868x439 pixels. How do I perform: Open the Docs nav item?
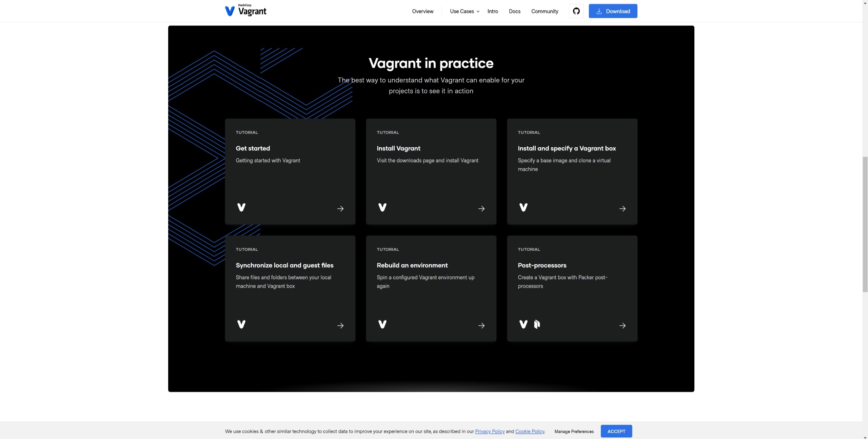514,11
